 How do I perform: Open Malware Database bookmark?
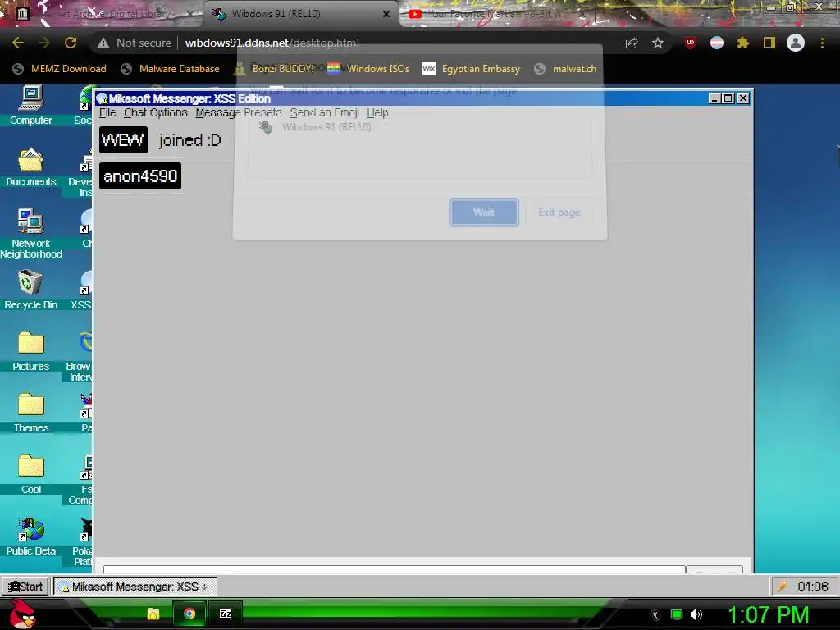pos(171,69)
